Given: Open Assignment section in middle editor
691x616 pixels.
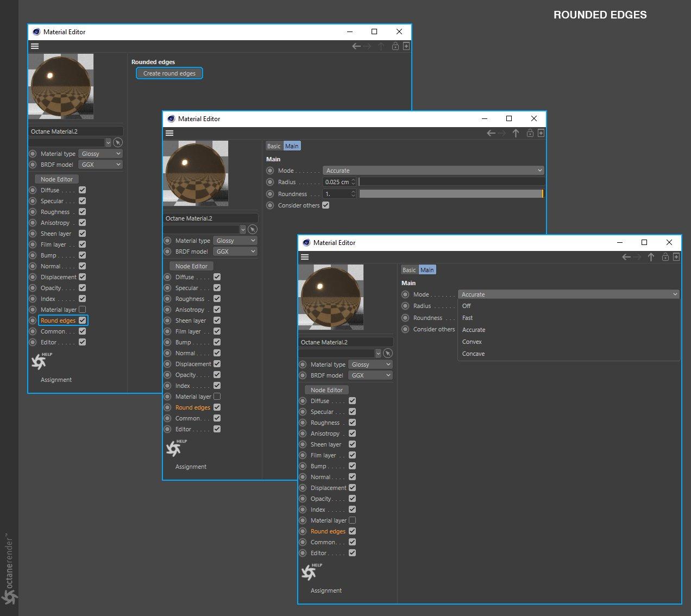Looking at the screenshot, I should tap(191, 467).
